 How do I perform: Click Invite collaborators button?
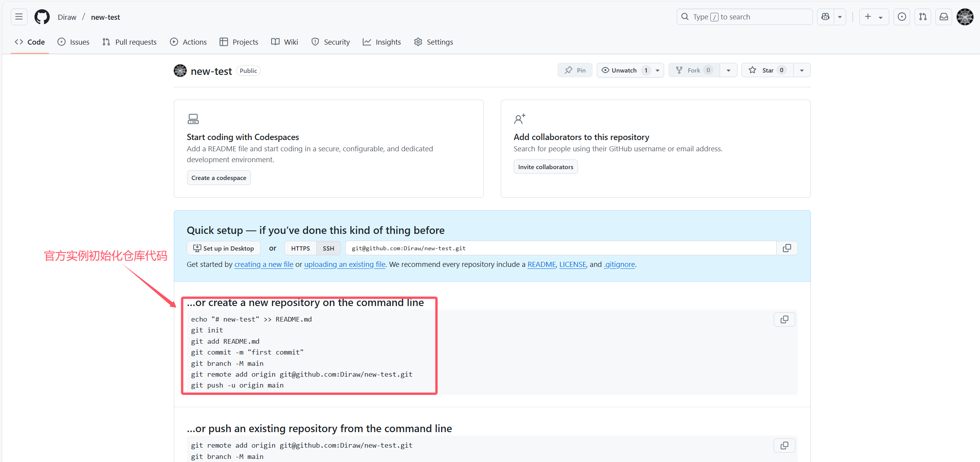pos(545,167)
